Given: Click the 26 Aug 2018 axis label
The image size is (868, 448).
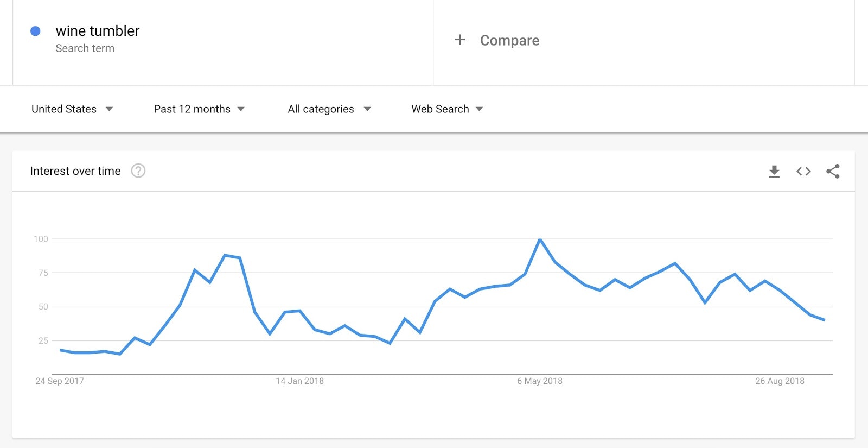Looking at the screenshot, I should [780, 381].
